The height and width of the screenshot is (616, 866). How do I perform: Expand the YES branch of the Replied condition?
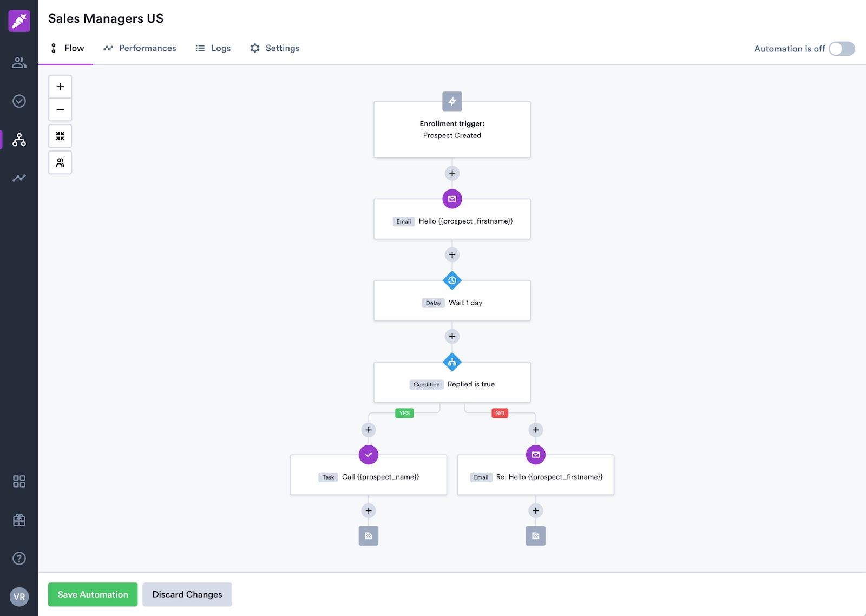coord(369,429)
